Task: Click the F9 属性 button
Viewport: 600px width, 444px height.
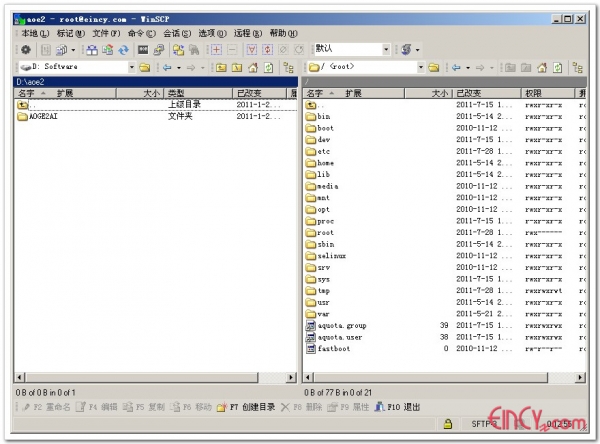Action: click(348, 407)
